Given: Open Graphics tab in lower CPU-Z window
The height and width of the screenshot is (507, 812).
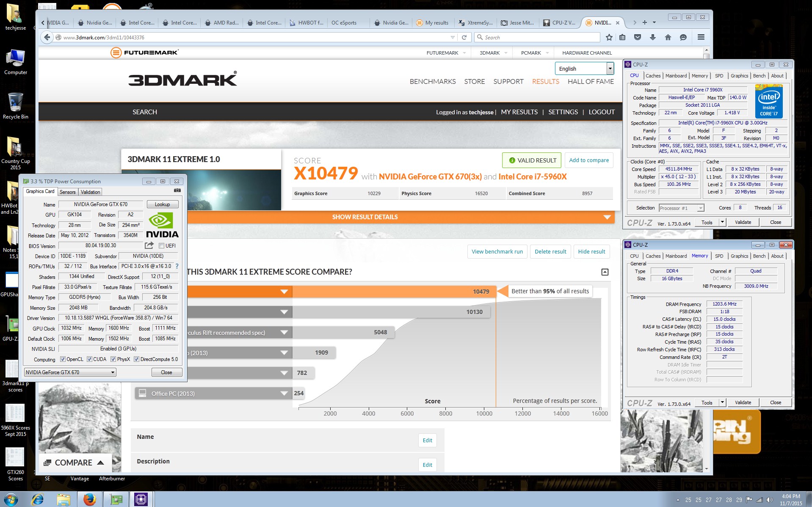Looking at the screenshot, I should (x=739, y=256).
